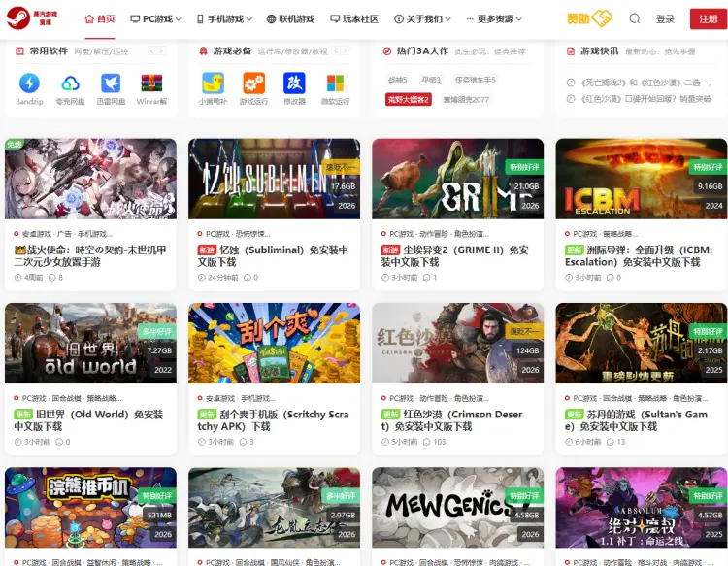
Task: Select the 巫师3 tag
Action: pyautogui.click(x=431, y=80)
